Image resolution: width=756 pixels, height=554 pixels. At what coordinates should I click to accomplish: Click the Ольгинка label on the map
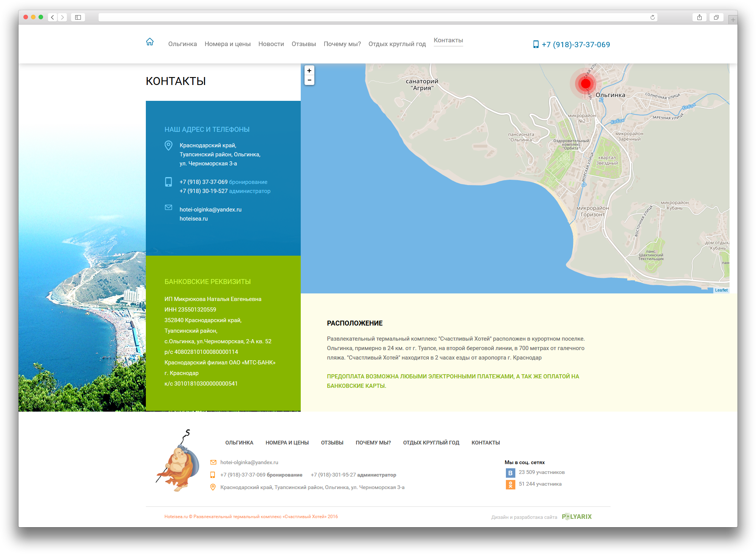(610, 95)
